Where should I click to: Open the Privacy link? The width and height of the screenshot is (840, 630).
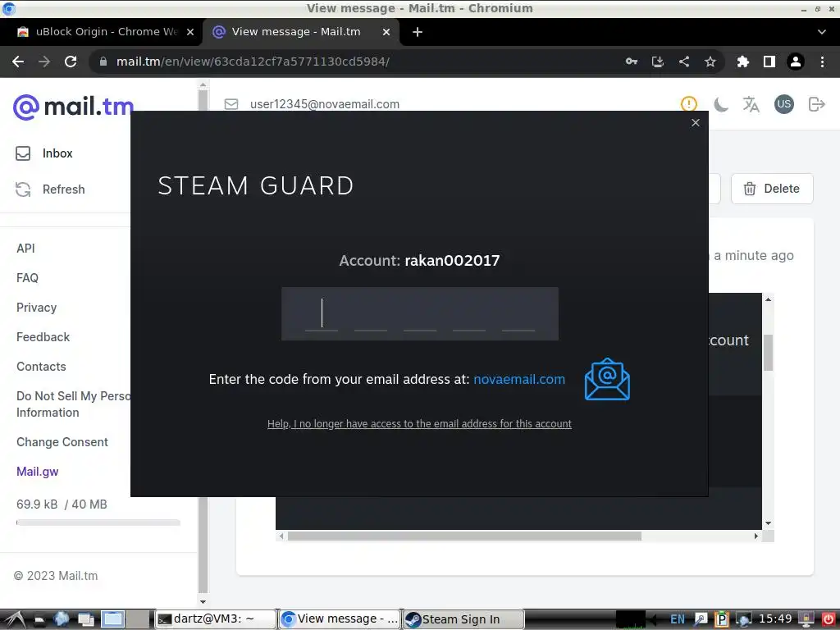36,308
